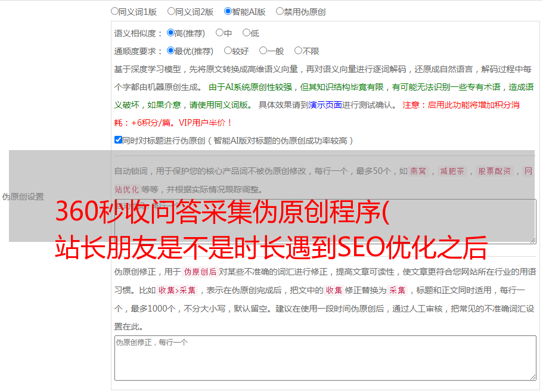The image size is (543, 392).
Task: Select the 同义词2版 radio option
Action: point(171,11)
